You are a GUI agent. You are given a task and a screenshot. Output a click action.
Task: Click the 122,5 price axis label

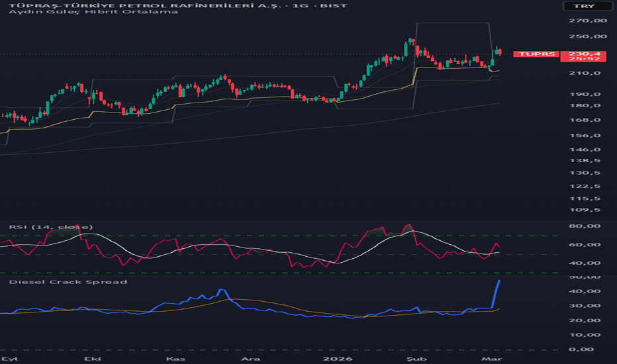(x=585, y=186)
